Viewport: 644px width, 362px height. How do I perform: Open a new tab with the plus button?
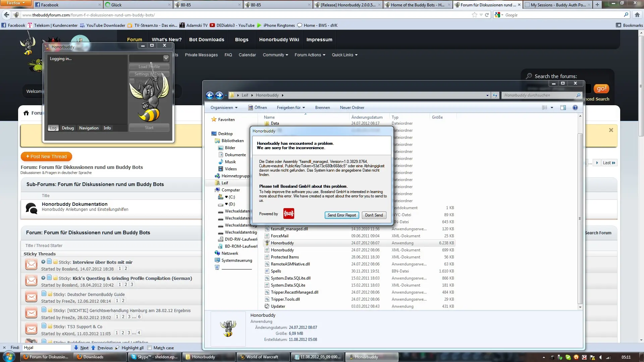pos(597,5)
